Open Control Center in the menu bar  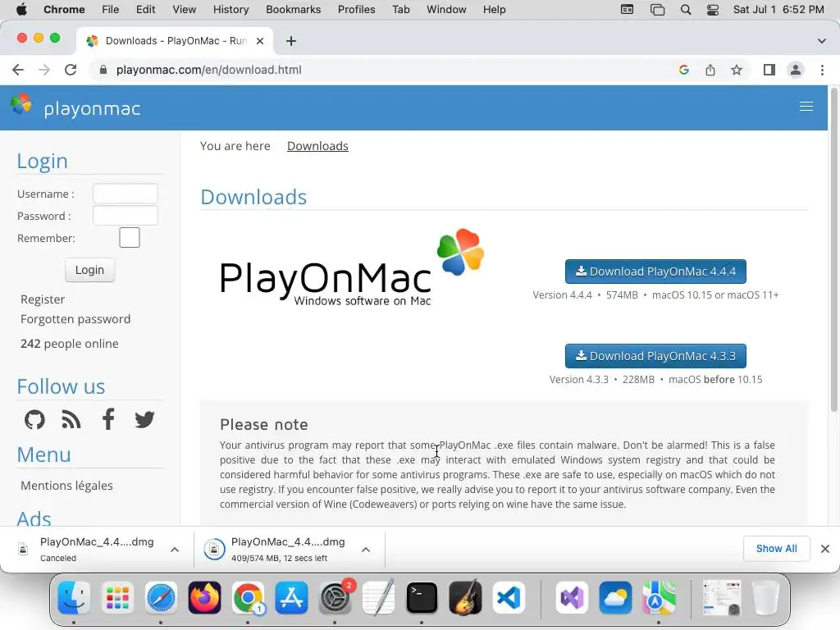coord(713,10)
